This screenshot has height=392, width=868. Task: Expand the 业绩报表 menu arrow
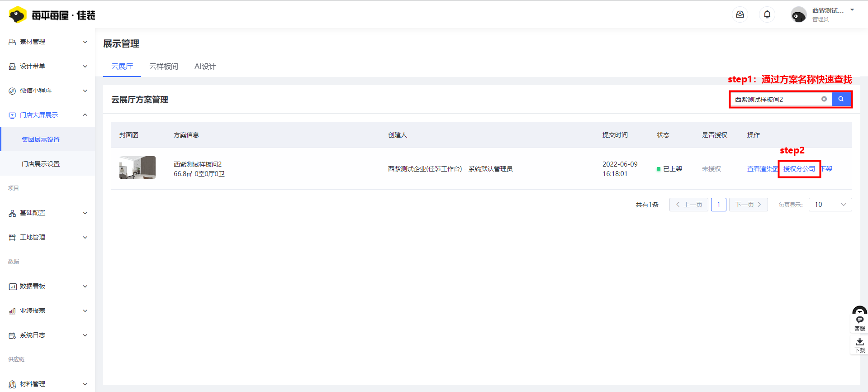coord(85,311)
